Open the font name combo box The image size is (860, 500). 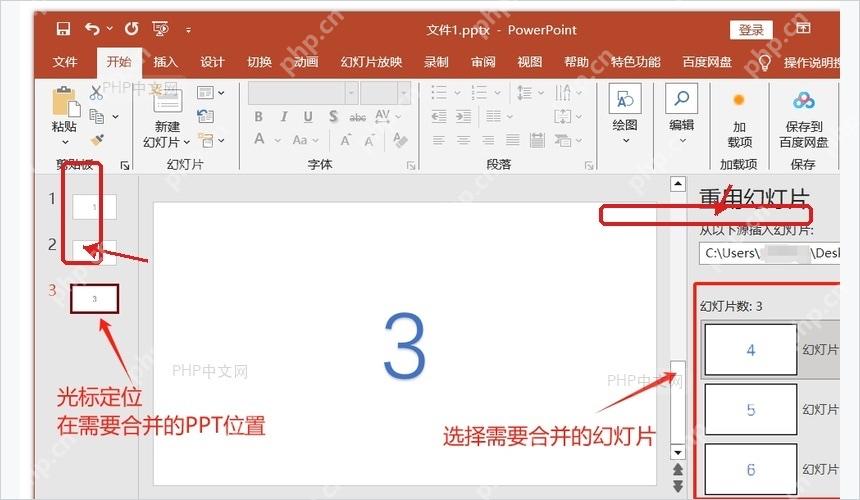[303, 93]
